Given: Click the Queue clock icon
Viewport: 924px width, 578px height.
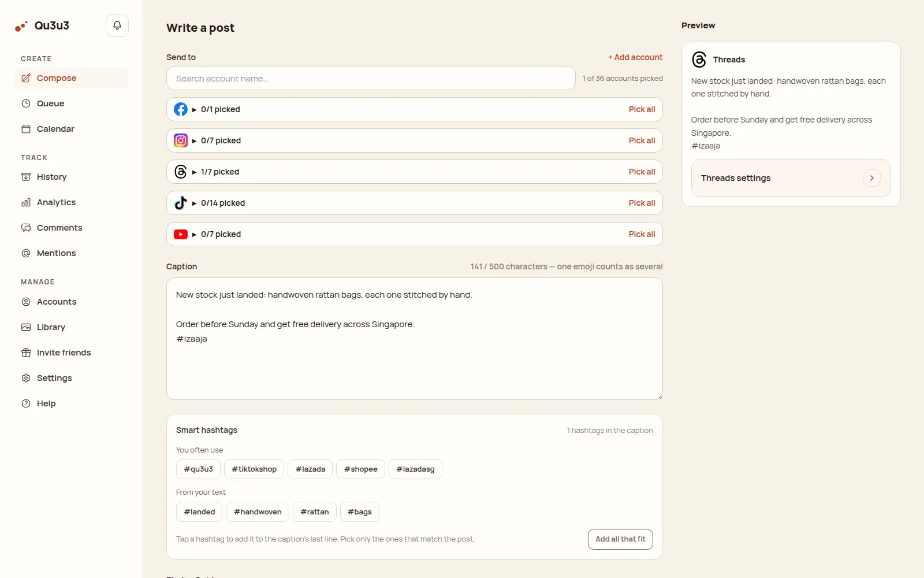Looking at the screenshot, I should 26,103.
